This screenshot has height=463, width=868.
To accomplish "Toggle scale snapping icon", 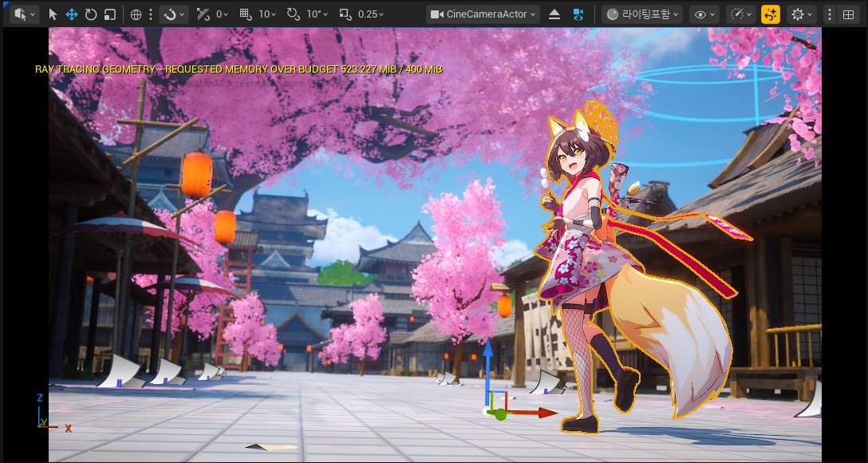I will pyautogui.click(x=345, y=14).
